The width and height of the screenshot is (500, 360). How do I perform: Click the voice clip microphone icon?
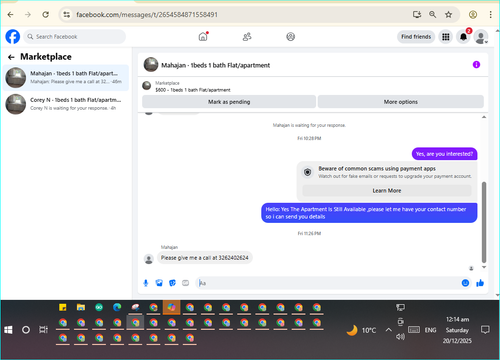coord(146,283)
